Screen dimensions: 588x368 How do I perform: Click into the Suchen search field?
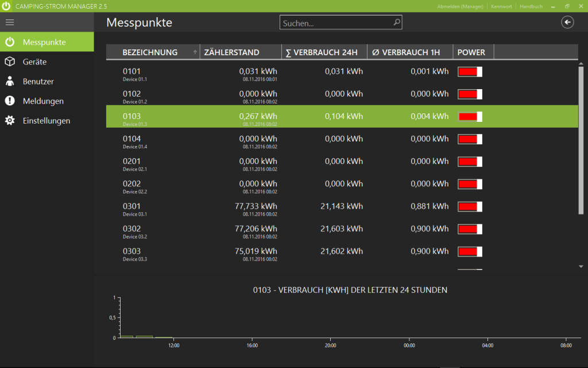click(x=341, y=22)
